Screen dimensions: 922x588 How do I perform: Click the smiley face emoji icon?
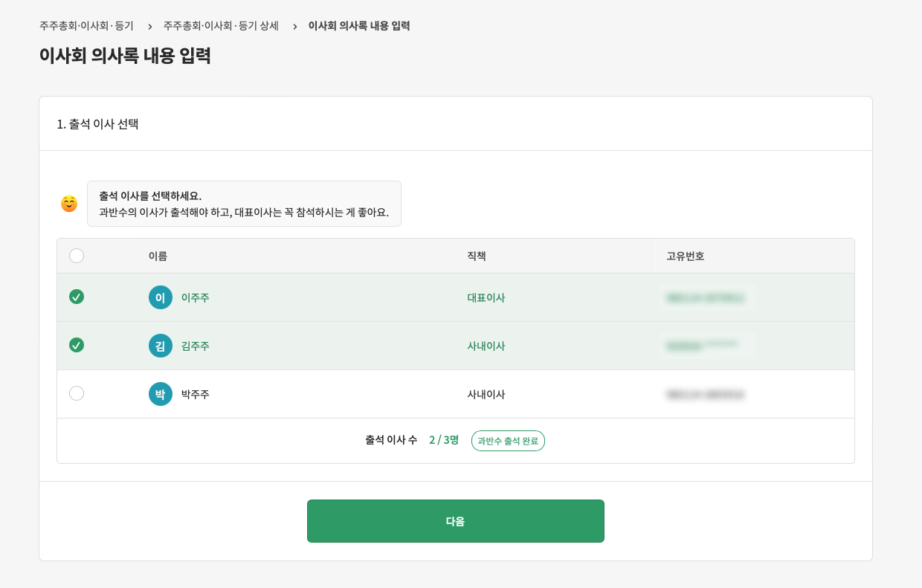[68, 204]
